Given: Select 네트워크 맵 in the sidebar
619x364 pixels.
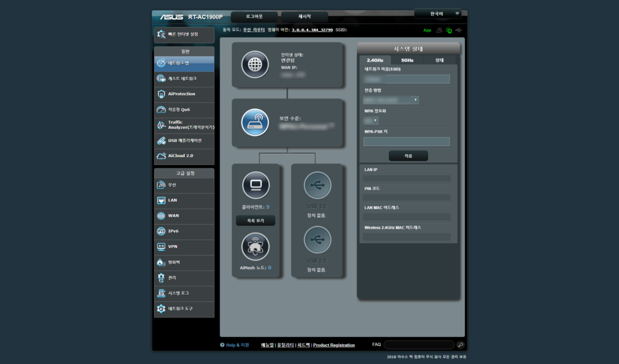Looking at the screenshot, I should click(184, 63).
